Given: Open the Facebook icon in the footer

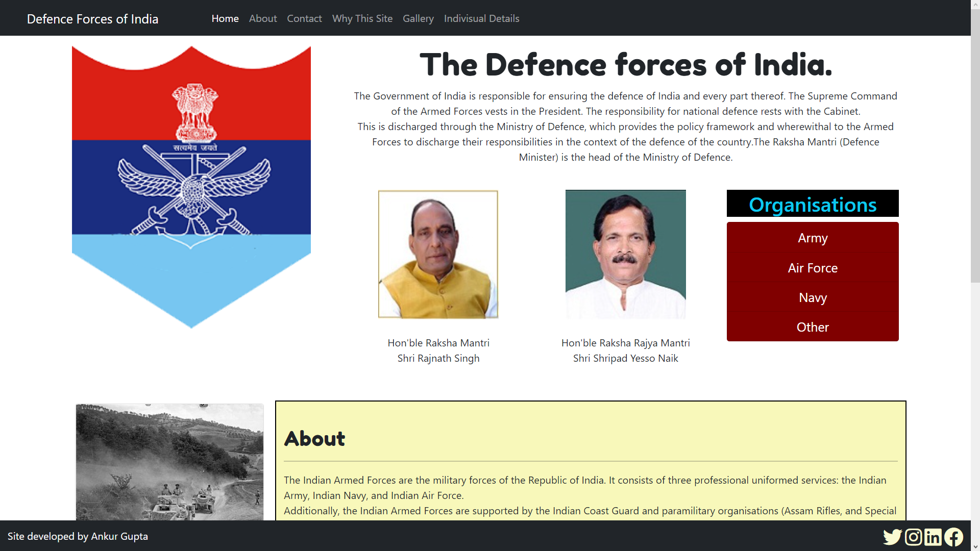Looking at the screenshot, I should point(954,537).
